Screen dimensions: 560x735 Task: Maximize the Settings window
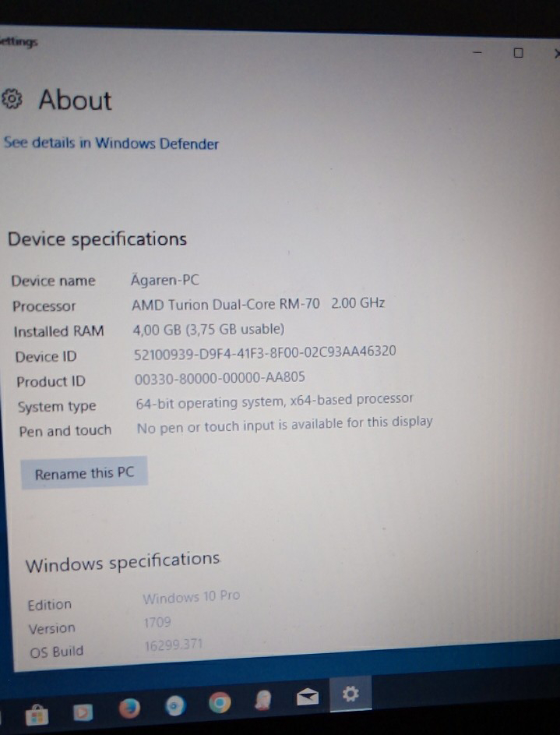pos(518,52)
